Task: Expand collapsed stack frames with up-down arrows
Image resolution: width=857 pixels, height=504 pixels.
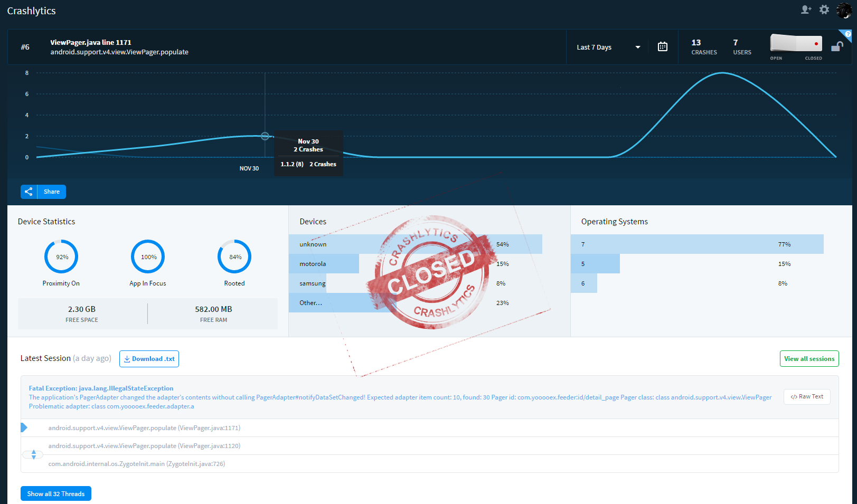Action: 33,454
